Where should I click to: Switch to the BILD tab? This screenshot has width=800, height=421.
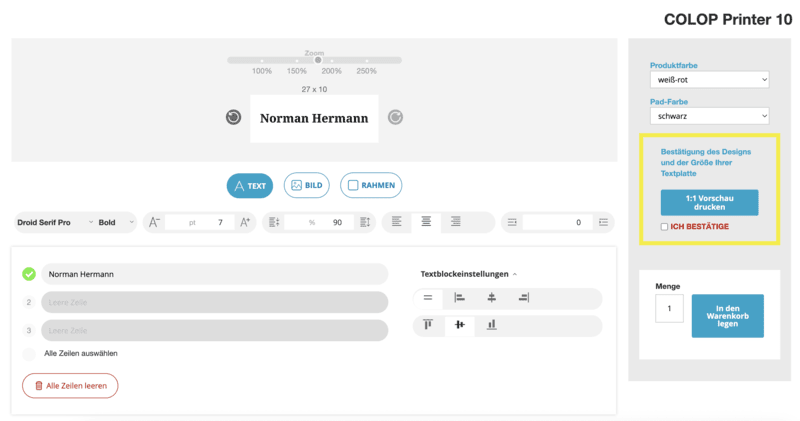coord(306,186)
